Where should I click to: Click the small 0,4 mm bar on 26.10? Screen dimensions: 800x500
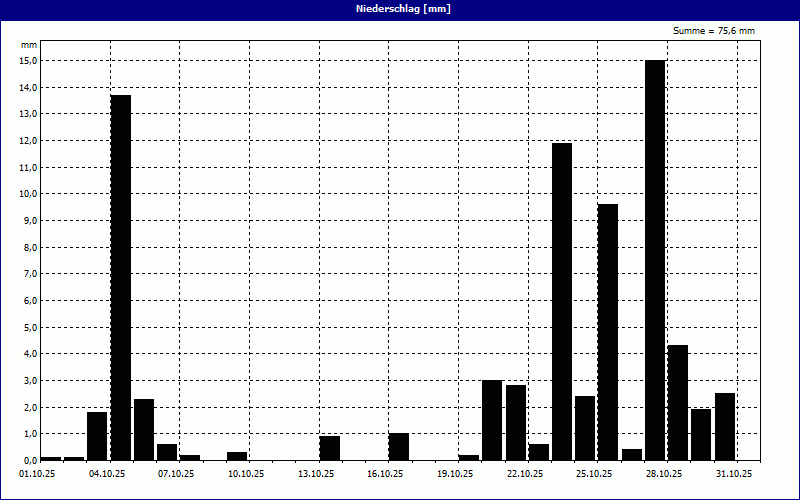tap(632, 455)
